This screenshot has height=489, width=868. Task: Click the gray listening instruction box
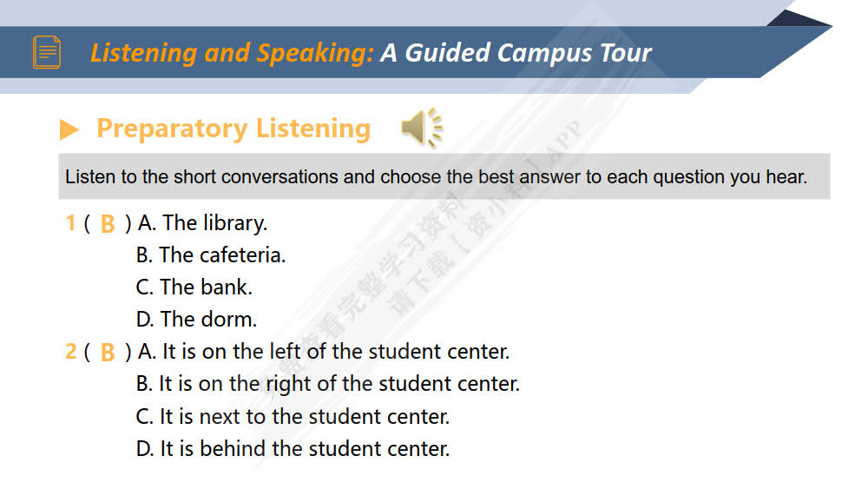[x=444, y=177]
